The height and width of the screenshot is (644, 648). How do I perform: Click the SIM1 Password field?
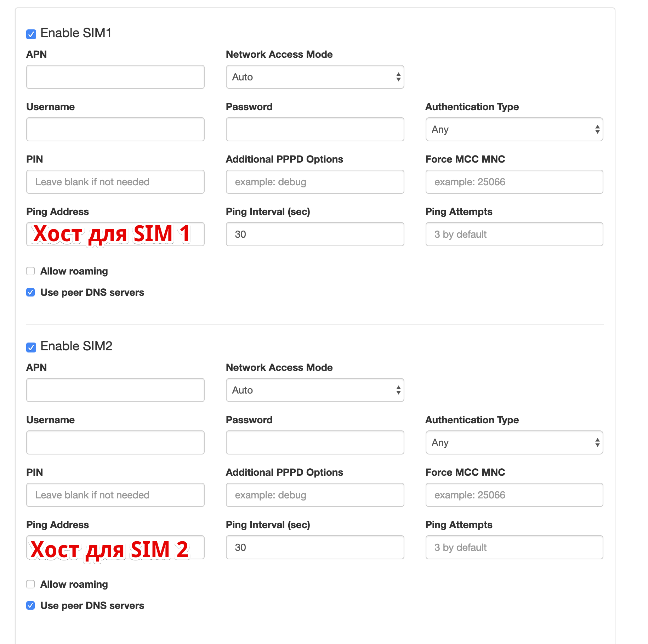pos(315,129)
